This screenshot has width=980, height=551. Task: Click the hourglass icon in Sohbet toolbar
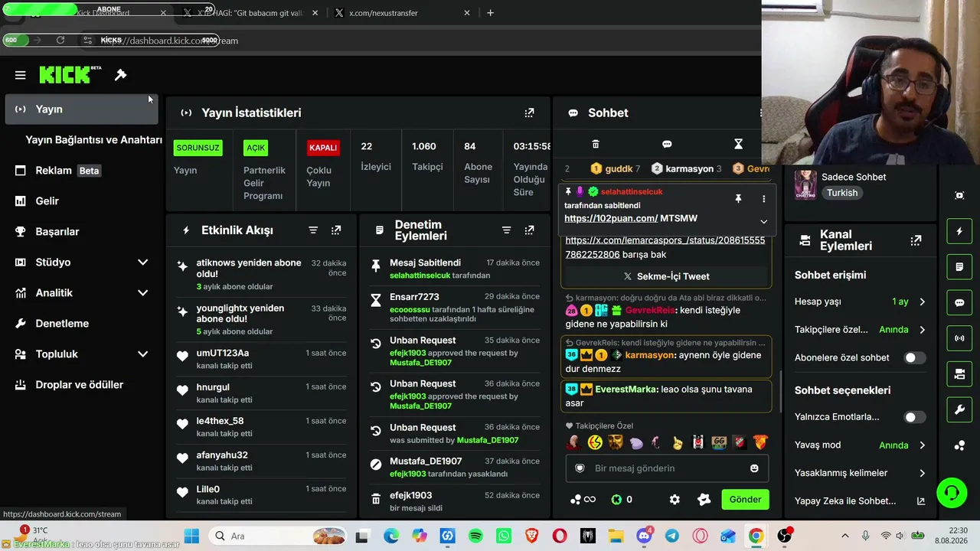click(738, 144)
